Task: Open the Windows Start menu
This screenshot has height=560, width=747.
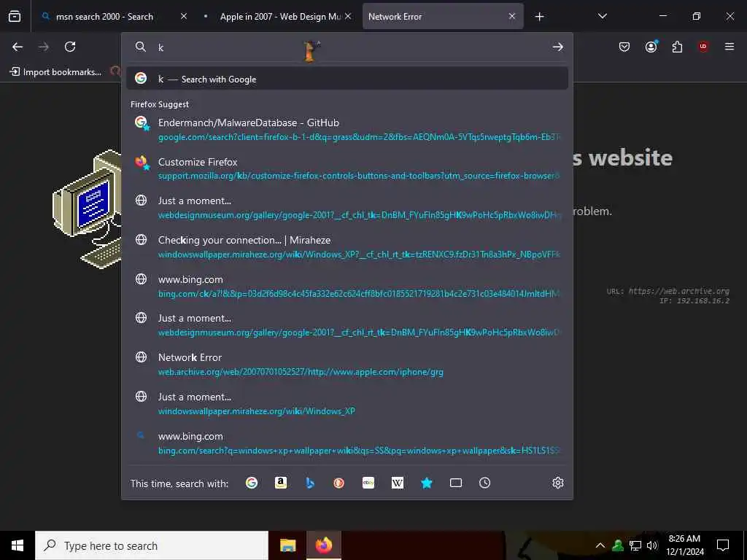Action: pos(18,545)
